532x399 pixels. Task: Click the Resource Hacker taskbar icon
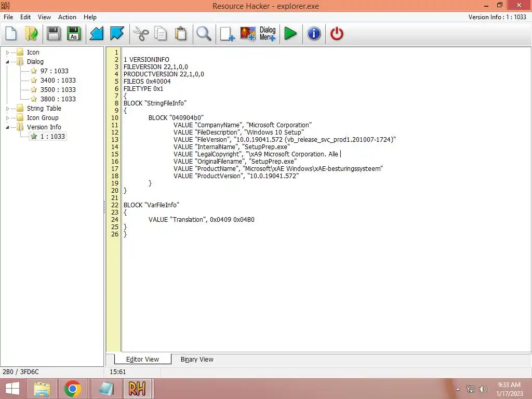[x=137, y=389]
